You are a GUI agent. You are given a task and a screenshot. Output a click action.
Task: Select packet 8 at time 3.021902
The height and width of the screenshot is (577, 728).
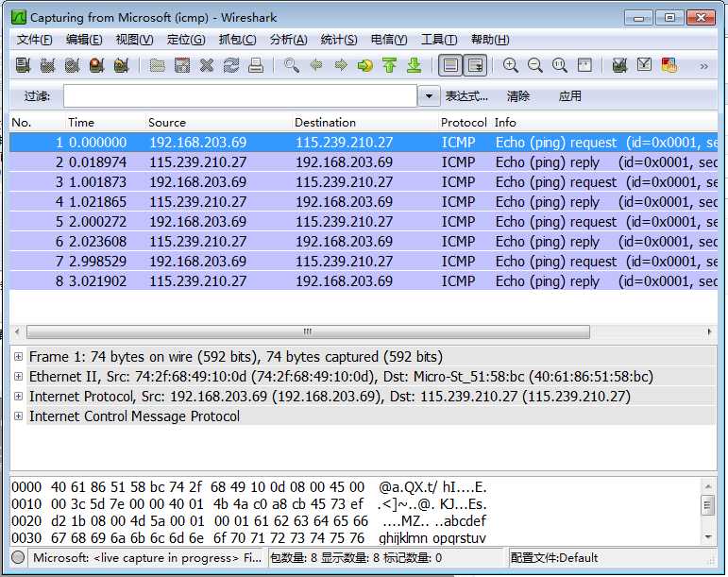click(364, 281)
